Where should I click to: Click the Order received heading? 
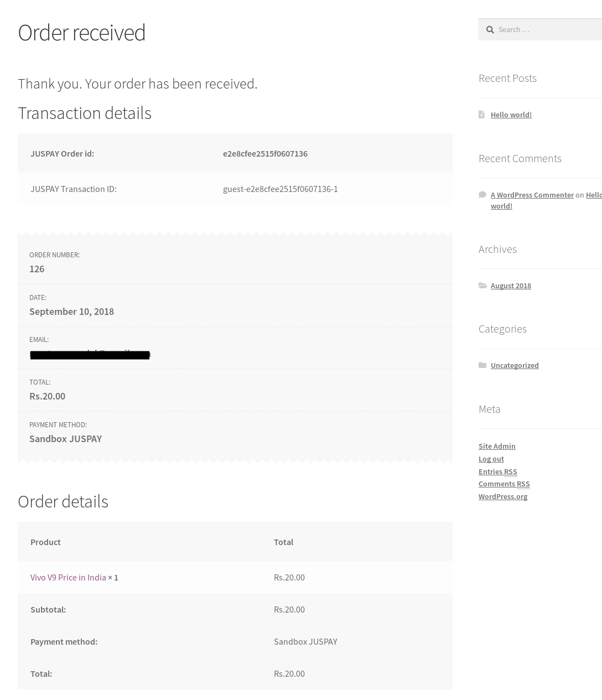pos(81,33)
